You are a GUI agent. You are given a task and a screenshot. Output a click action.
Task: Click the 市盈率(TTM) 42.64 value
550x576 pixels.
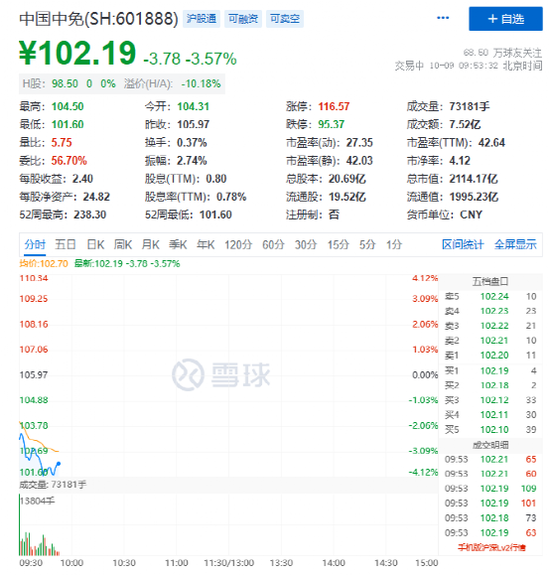point(492,142)
